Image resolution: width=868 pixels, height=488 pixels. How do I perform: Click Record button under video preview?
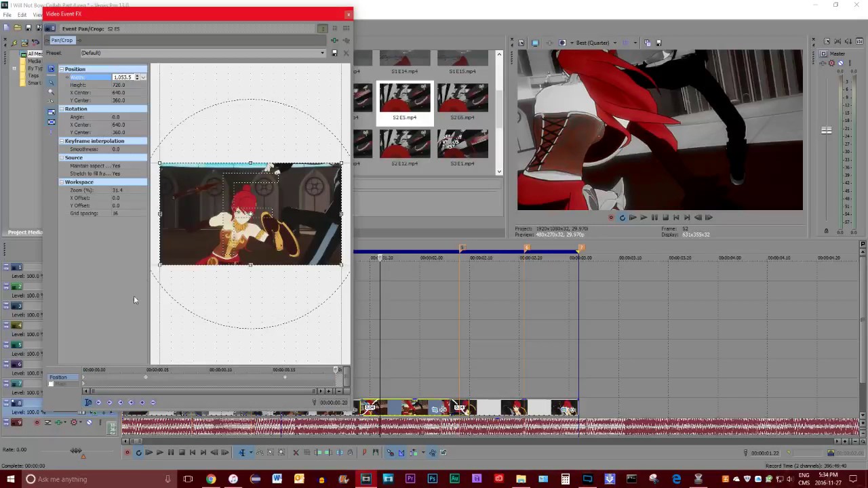pos(611,218)
